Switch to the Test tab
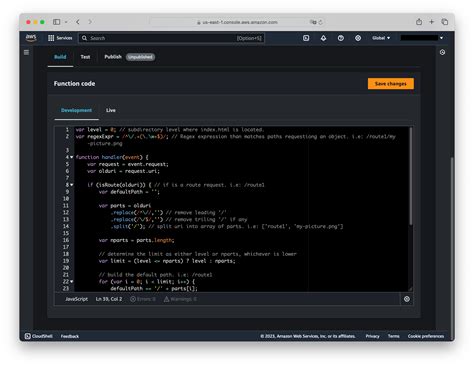Viewport: 474px width, 367px height. click(x=85, y=57)
